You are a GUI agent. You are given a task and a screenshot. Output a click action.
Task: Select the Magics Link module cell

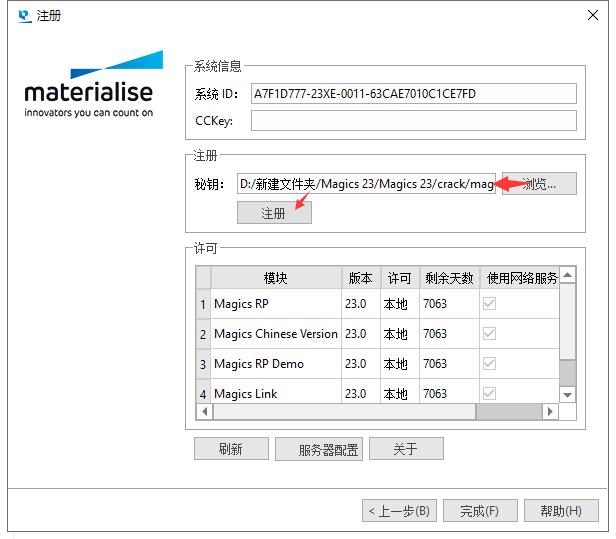coord(276,392)
